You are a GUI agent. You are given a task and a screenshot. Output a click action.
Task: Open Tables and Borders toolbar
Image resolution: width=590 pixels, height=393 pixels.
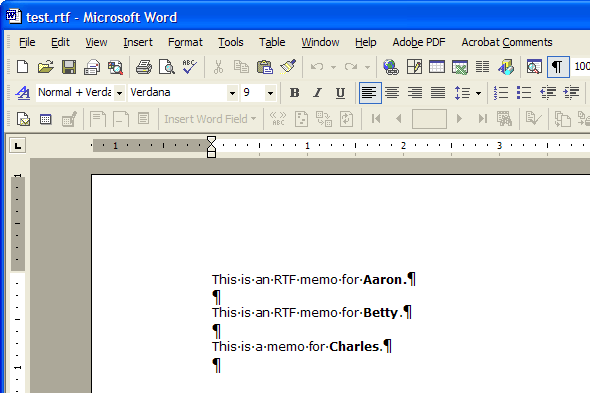point(414,67)
